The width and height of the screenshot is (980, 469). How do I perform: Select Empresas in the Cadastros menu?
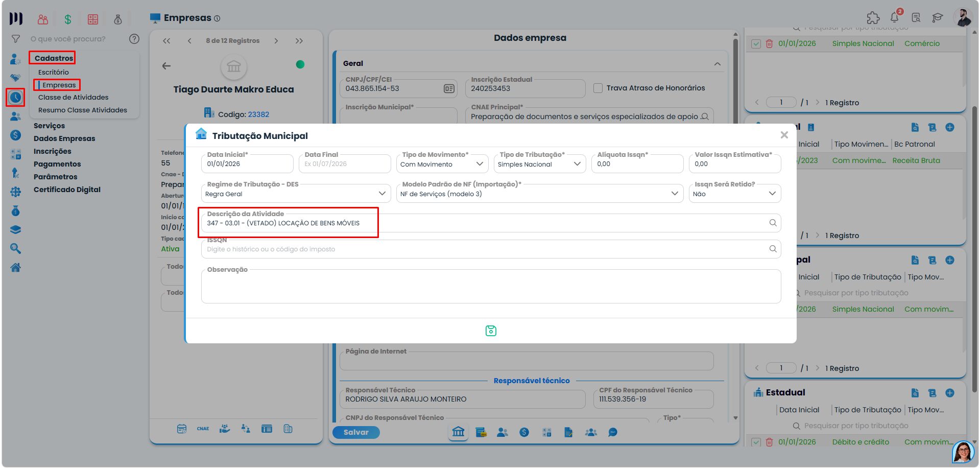[59, 85]
